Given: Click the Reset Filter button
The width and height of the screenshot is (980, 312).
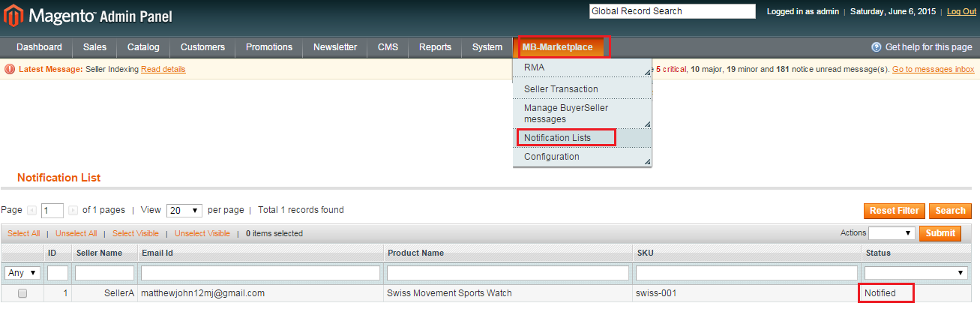Looking at the screenshot, I should pyautogui.click(x=895, y=211).
